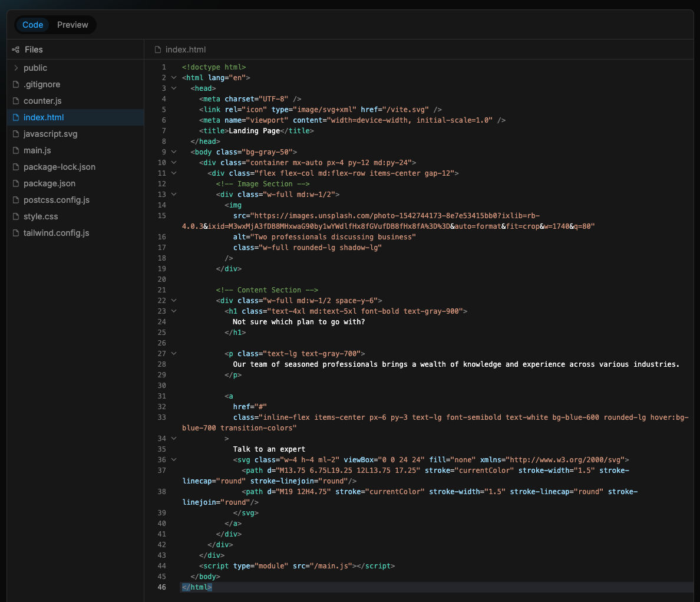Click the Files panel icon in the sidebar header
The width and height of the screenshot is (700, 602).
point(15,50)
